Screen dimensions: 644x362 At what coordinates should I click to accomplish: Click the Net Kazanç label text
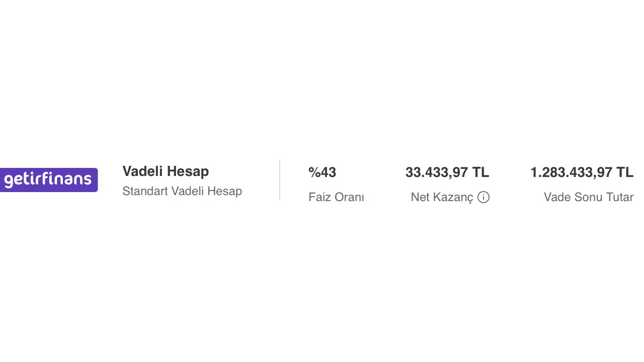442,197
